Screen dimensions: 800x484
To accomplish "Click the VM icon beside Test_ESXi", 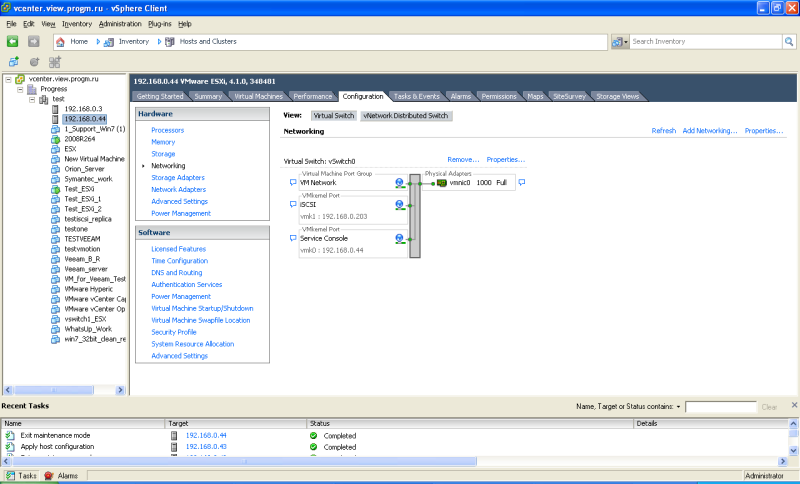I will pyautogui.click(x=56, y=189).
